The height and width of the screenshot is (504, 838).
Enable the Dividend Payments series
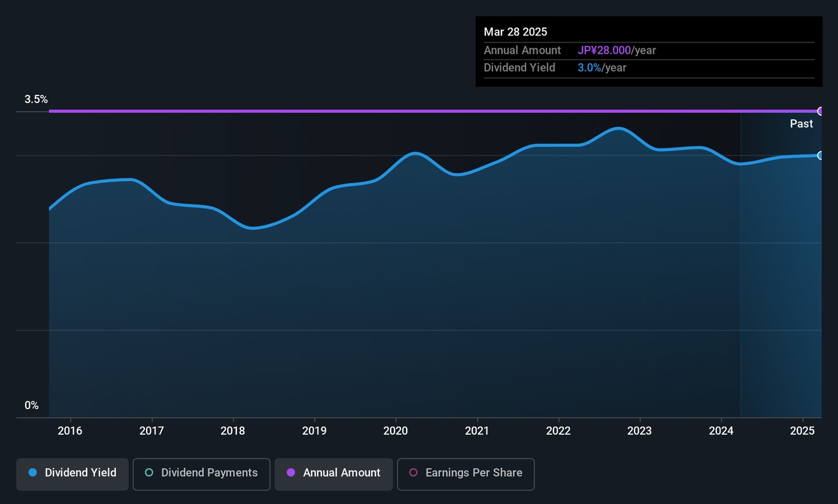coord(201,473)
